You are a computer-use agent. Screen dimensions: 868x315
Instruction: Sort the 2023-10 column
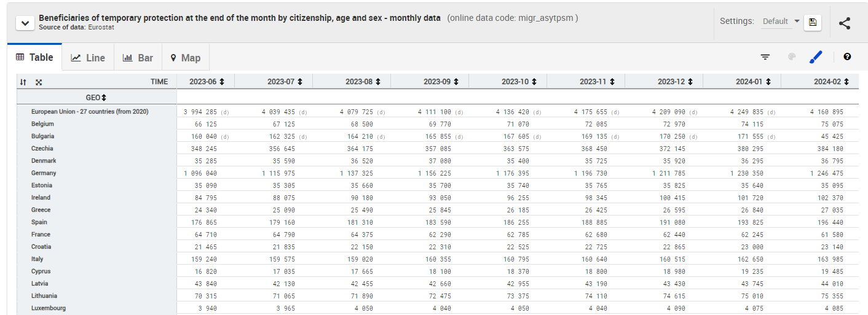point(534,82)
